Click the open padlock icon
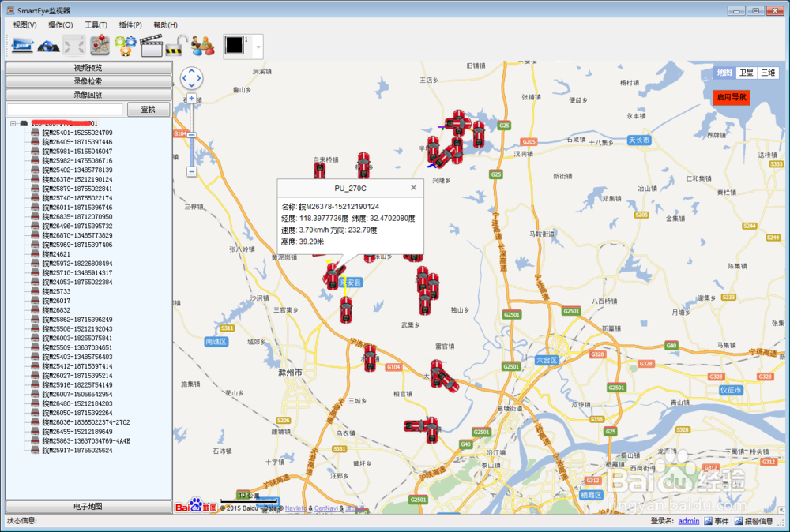 click(x=176, y=46)
